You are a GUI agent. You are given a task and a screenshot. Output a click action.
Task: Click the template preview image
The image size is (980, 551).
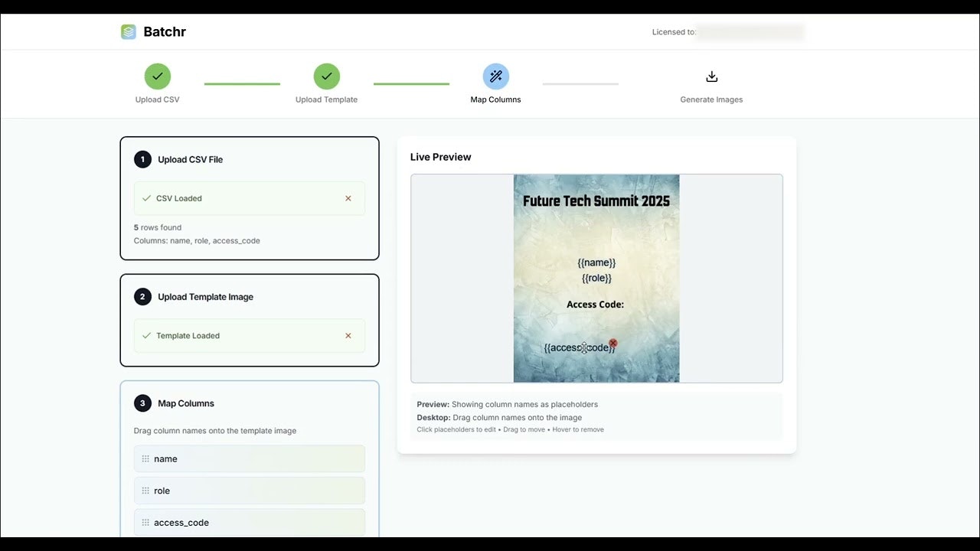(596, 279)
